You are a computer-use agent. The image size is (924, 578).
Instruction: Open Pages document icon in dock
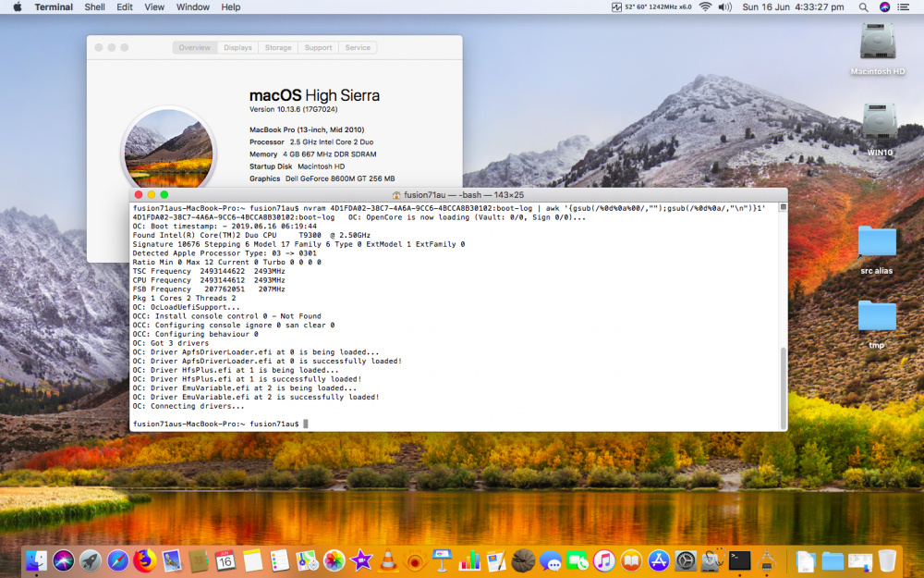click(x=496, y=560)
